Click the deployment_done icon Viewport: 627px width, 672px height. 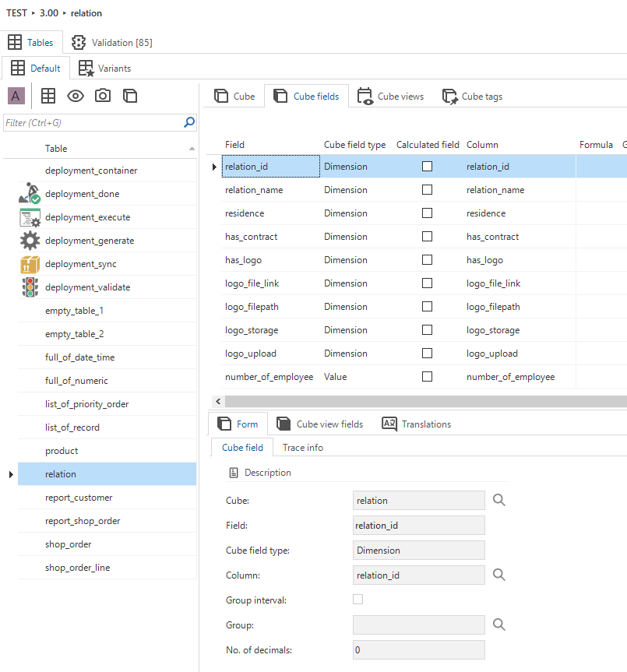pyautogui.click(x=30, y=193)
